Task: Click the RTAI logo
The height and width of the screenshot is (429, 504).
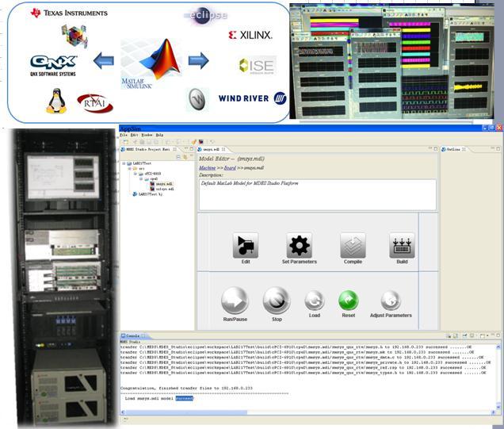Action: 95,104
